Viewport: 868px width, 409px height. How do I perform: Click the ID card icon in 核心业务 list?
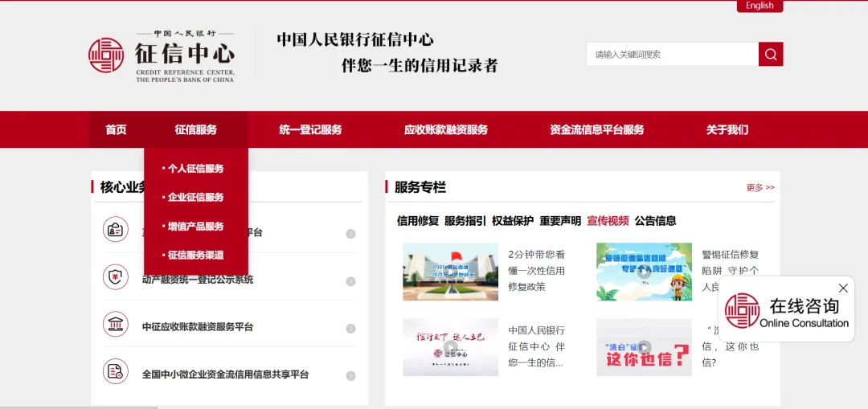point(115,230)
